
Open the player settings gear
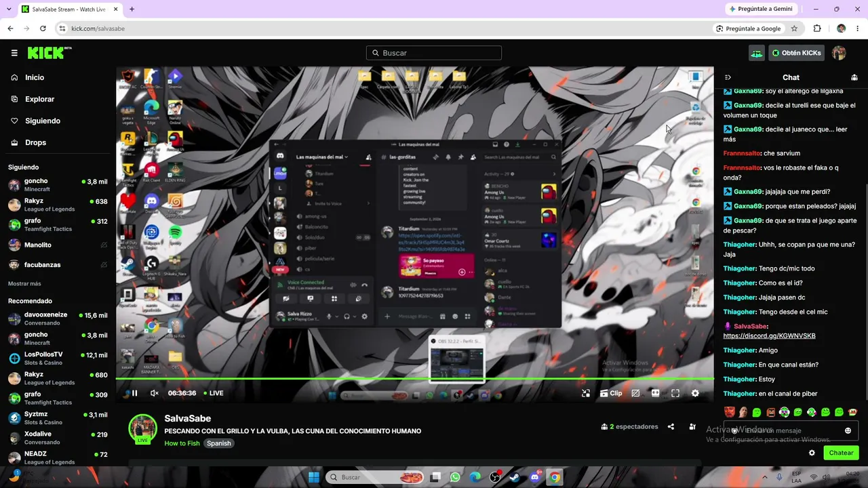tap(695, 393)
